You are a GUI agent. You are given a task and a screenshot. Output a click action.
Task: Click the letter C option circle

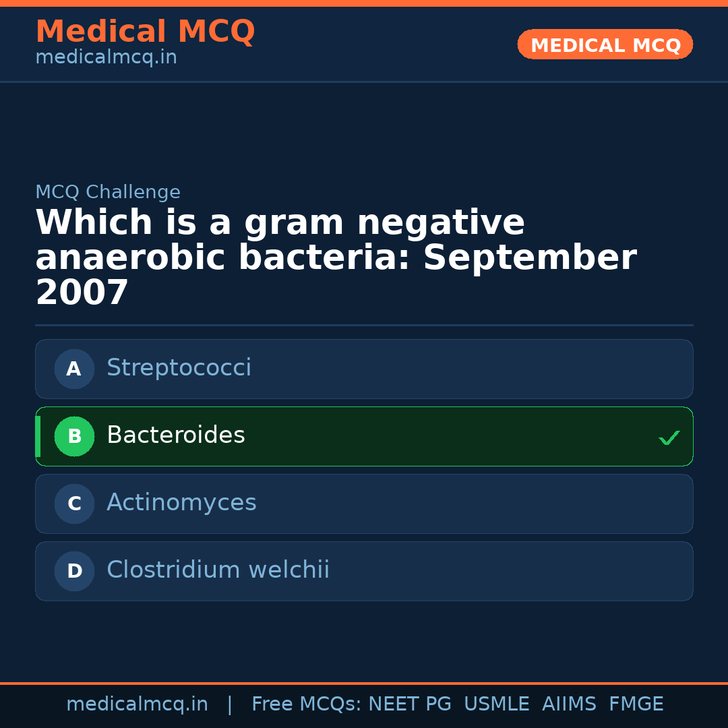(x=74, y=504)
